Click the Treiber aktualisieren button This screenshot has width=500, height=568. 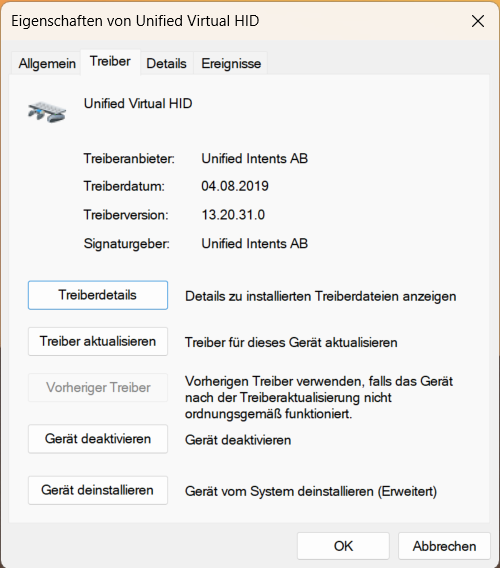98,341
